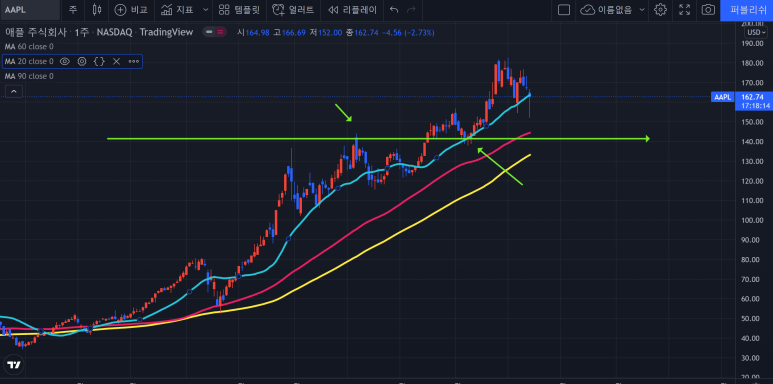Change the 주 time interval
This screenshot has height=384, width=773.
click(73, 9)
